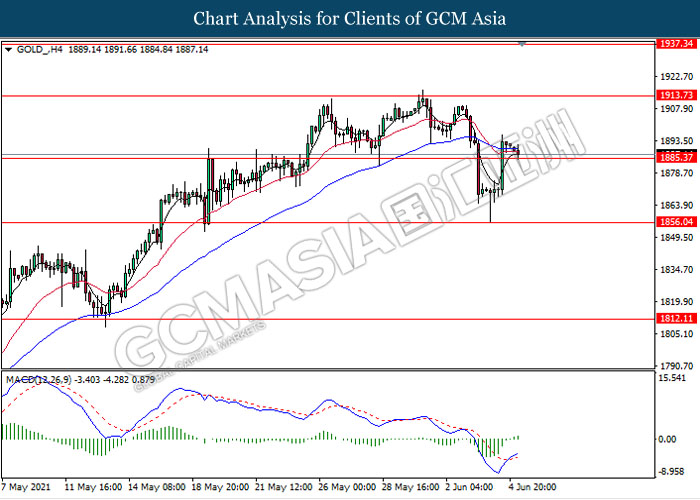Select the 1812.11 support price label

click(676, 318)
